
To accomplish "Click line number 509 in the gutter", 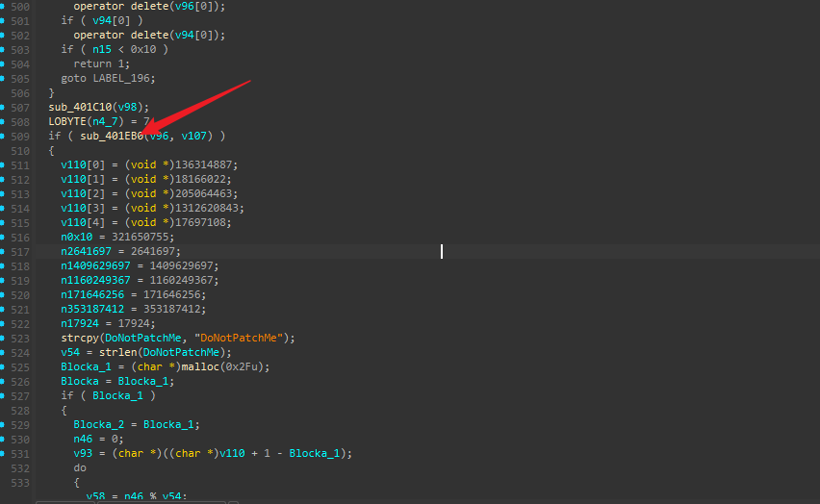I will click(20, 136).
